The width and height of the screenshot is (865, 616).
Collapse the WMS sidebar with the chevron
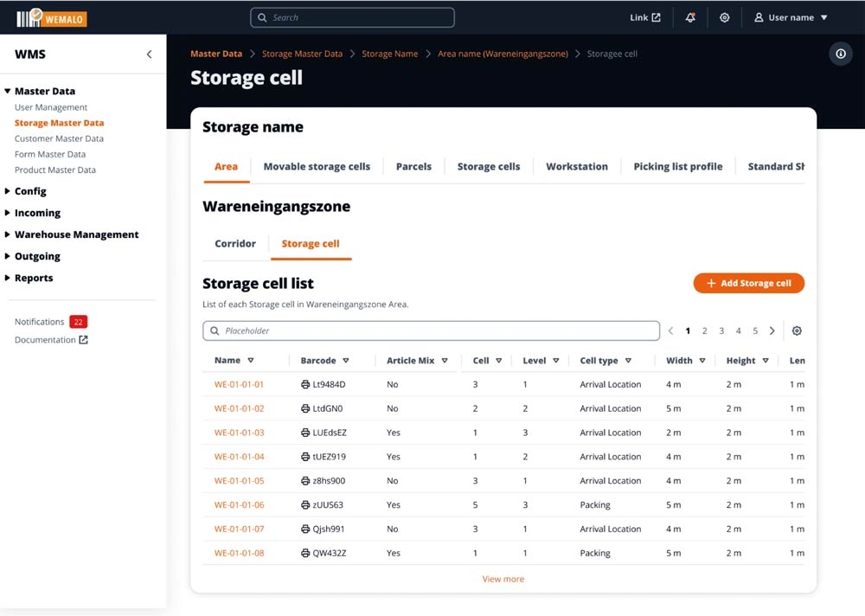point(149,55)
